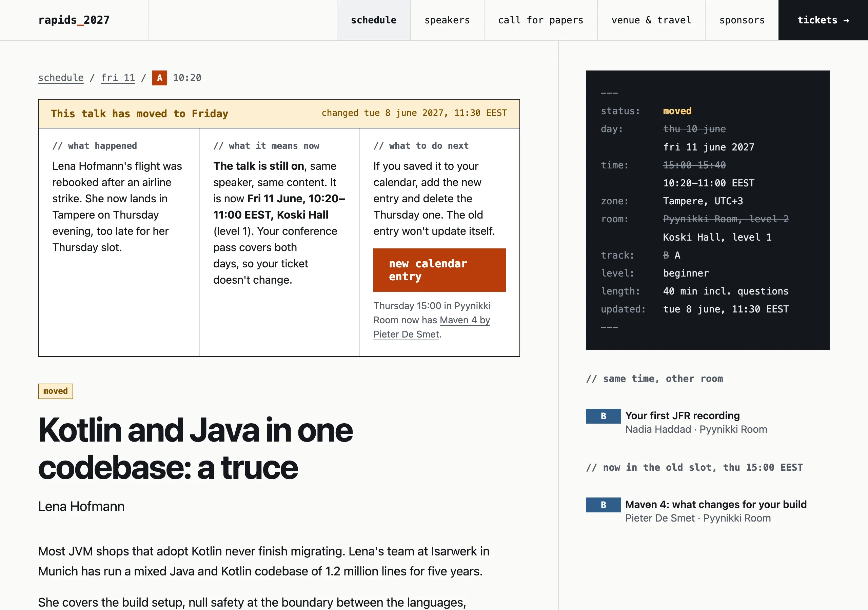Open Maven 4: what changes for your build
This screenshot has width=868, height=610.
[716, 504]
